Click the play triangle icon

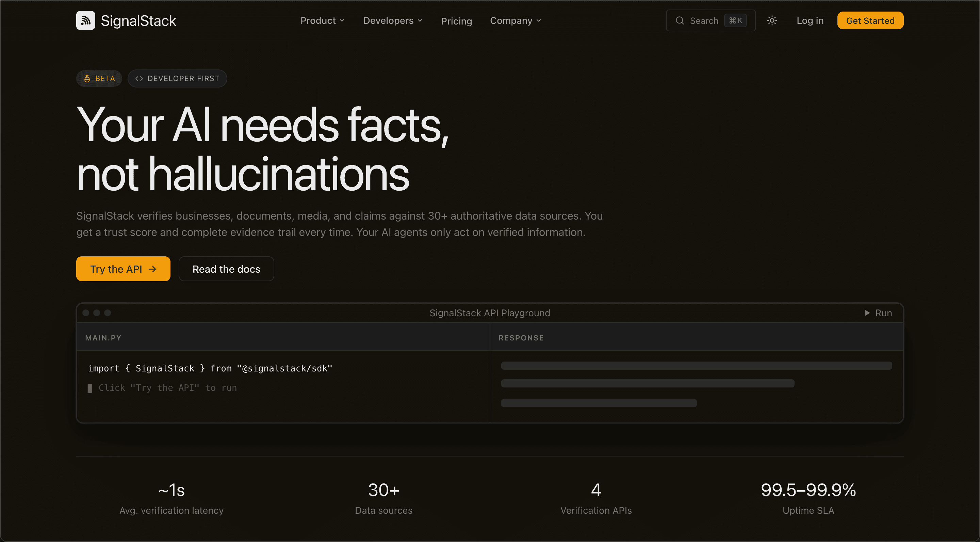[867, 313]
